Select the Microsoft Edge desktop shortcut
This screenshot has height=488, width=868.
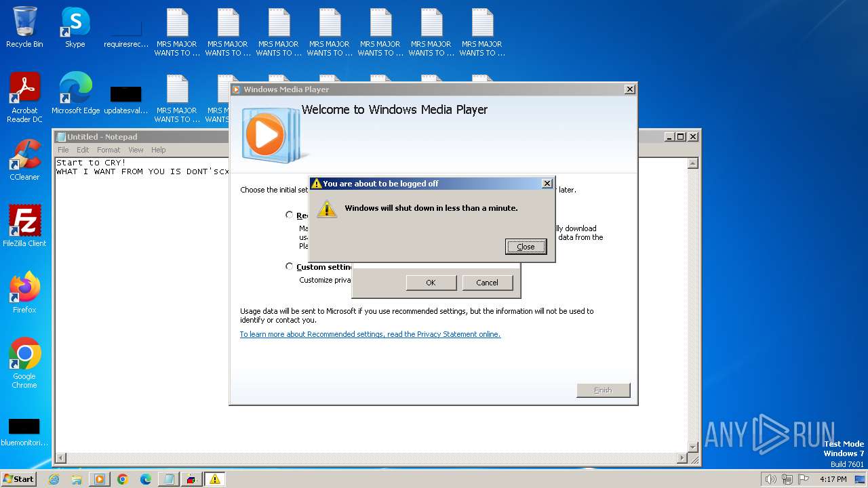[75, 94]
